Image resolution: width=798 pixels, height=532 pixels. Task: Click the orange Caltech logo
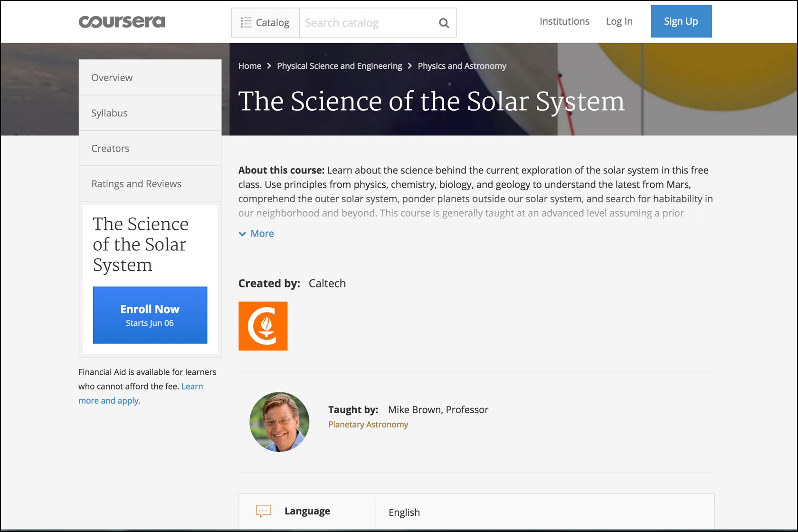263,326
